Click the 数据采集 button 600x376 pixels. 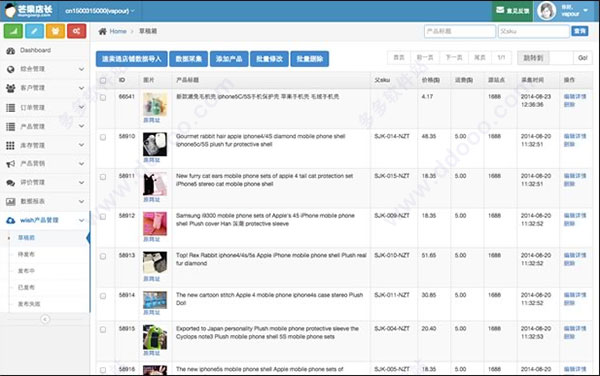point(189,59)
